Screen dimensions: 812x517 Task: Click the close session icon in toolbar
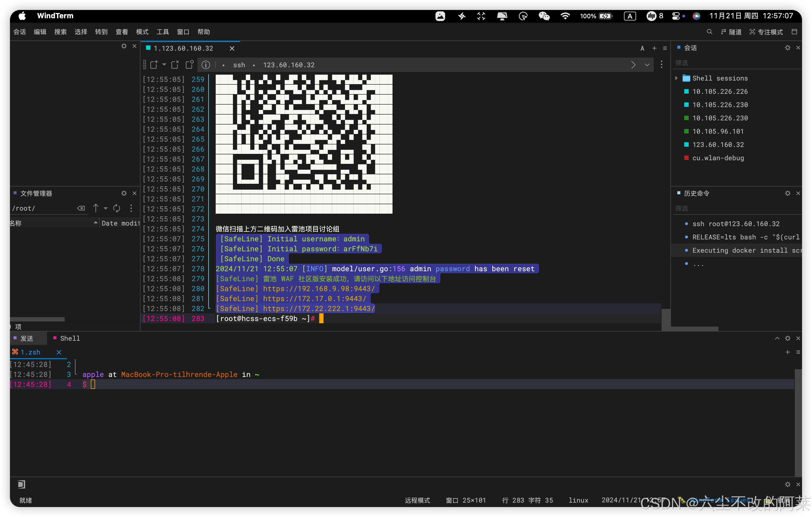[x=175, y=65]
